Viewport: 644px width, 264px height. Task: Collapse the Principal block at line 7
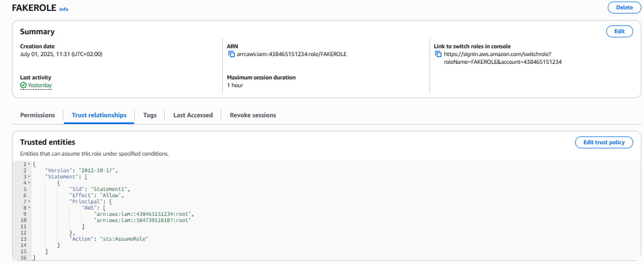(29, 201)
